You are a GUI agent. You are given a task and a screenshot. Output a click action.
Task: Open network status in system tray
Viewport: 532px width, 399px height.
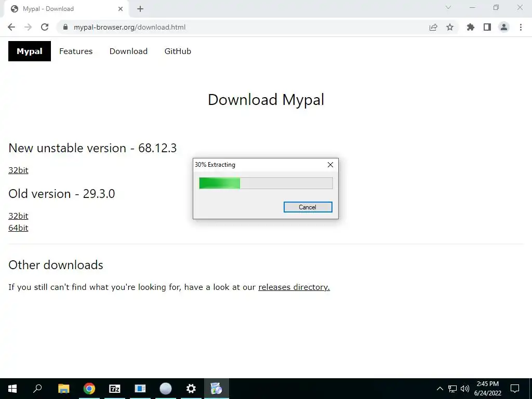(453, 389)
